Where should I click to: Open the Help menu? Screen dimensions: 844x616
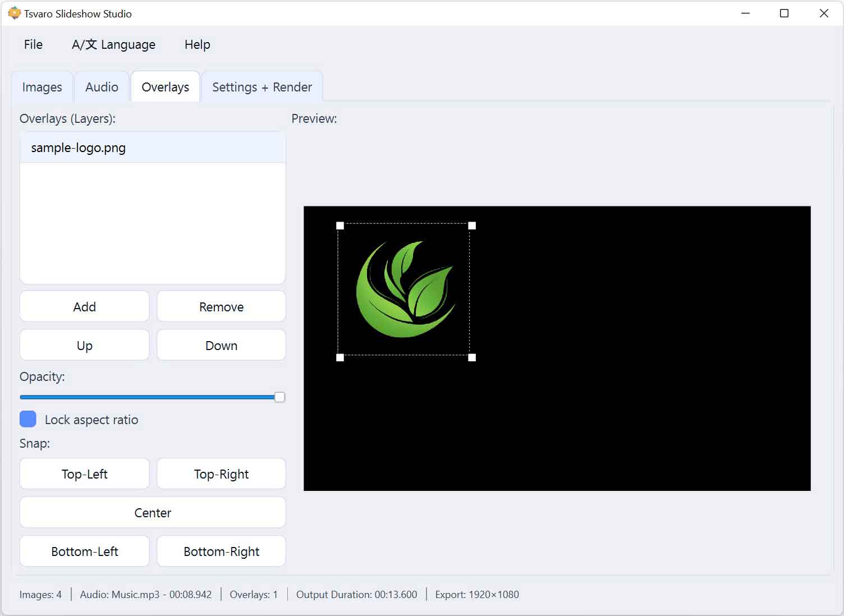pyautogui.click(x=196, y=44)
